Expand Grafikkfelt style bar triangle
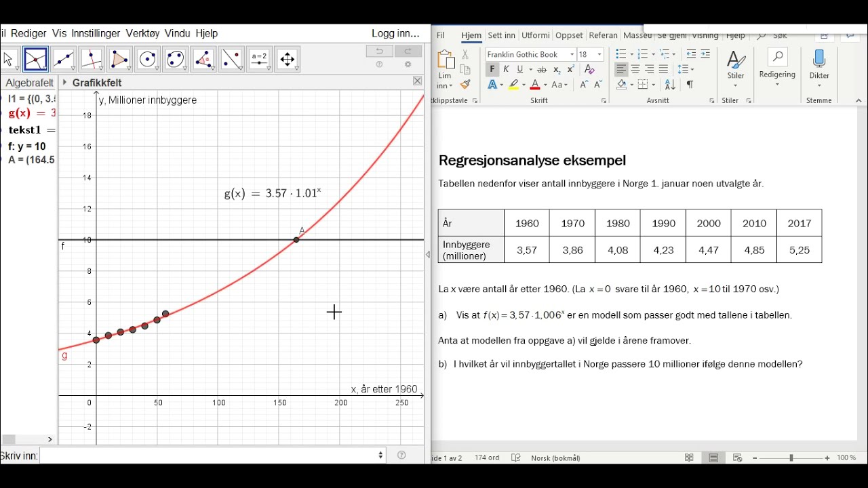Screen dimensions: 868x488 coord(64,82)
